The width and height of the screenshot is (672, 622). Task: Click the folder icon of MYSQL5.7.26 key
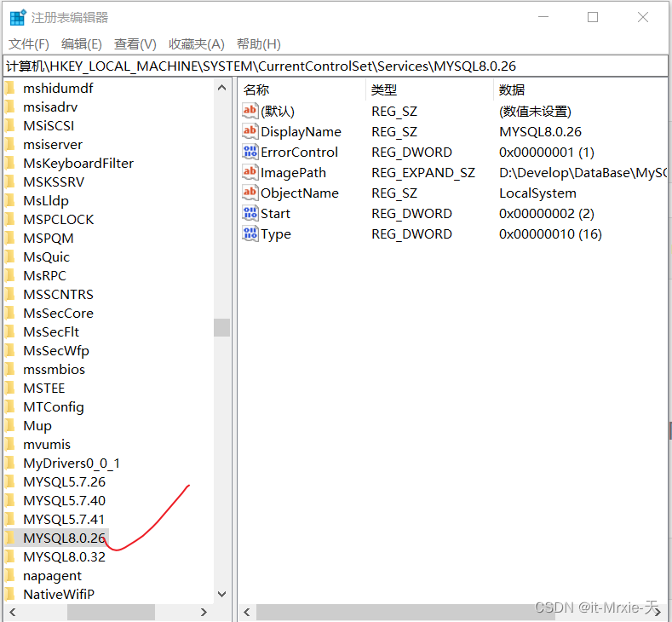[10, 481]
